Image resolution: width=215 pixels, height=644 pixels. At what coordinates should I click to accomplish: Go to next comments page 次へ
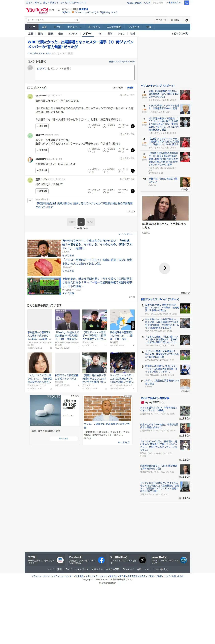click(x=90, y=222)
